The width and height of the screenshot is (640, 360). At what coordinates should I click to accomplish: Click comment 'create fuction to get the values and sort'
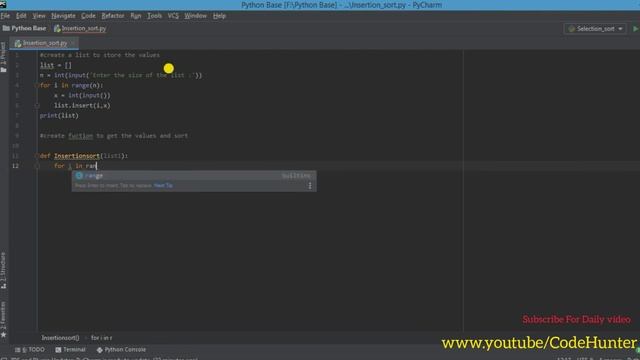pos(114,136)
